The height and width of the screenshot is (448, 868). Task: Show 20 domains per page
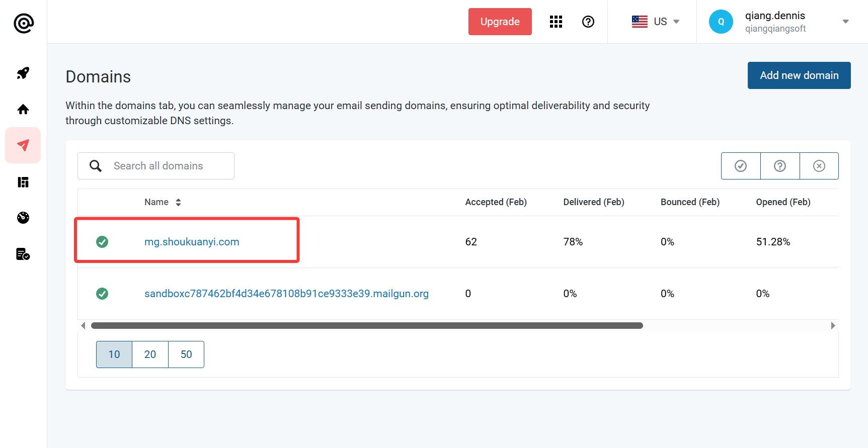point(150,354)
